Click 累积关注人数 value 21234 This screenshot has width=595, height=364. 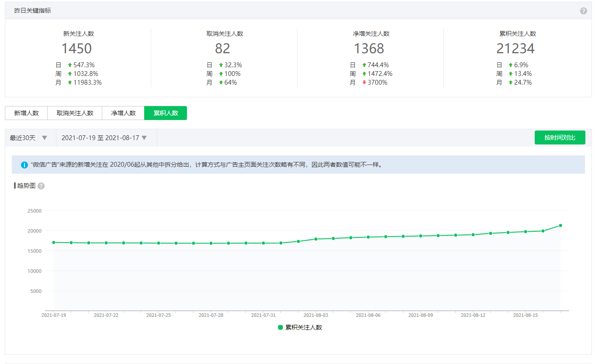pyautogui.click(x=515, y=48)
